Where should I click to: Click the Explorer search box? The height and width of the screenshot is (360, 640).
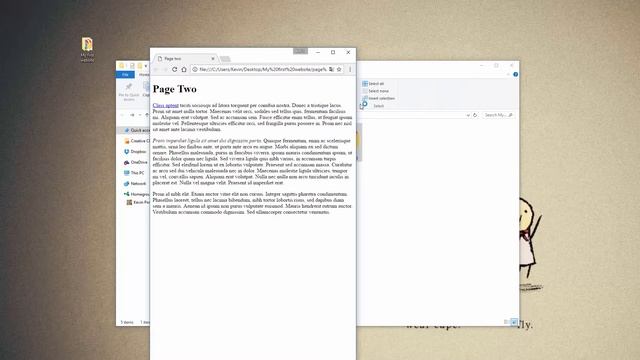(498, 115)
